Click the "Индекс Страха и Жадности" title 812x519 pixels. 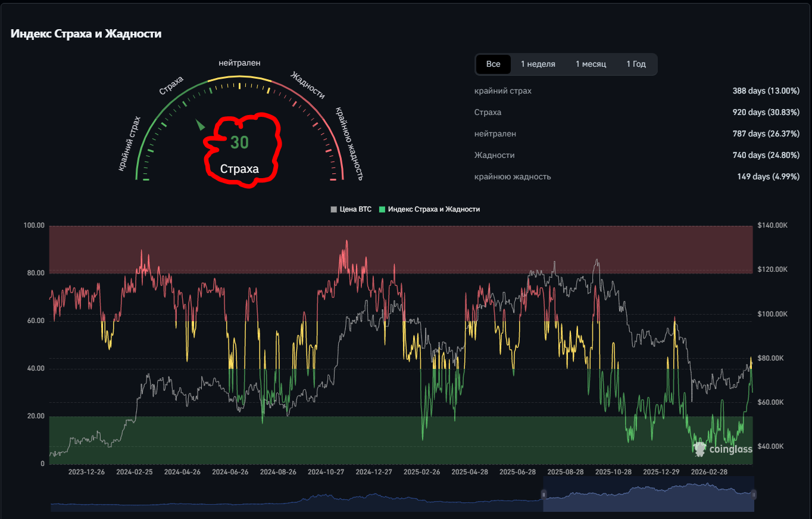(86, 34)
